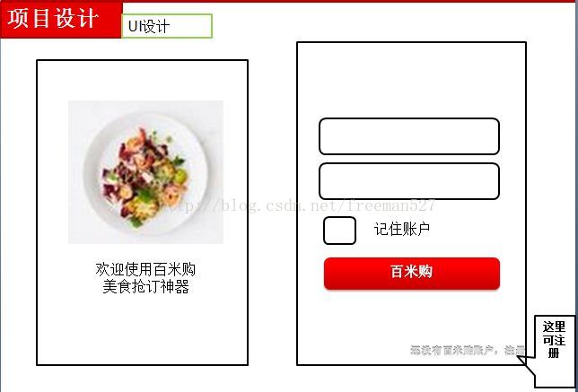Focus the second password input field

pos(409,181)
